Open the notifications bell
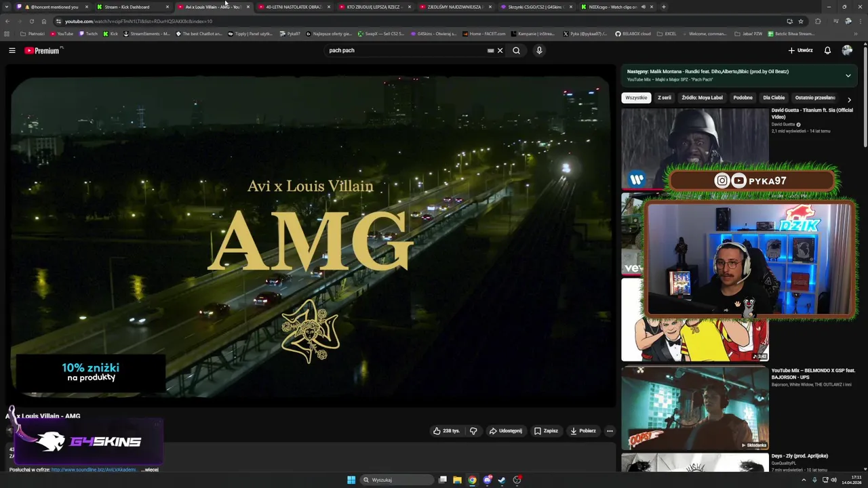The width and height of the screenshot is (868, 488). 827,50
